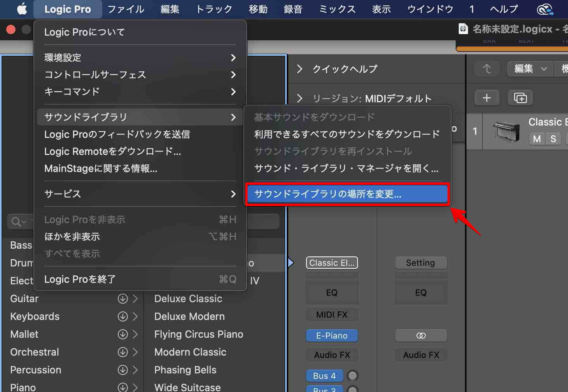This screenshot has height=392, width=568.
Task: Adjust the Bus 4 send knob
Action: tap(353, 375)
